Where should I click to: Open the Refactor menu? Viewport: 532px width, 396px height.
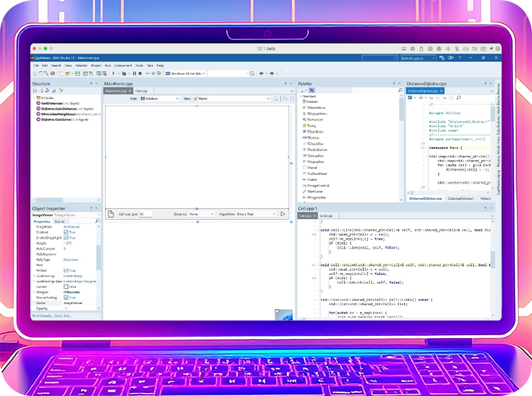pos(81,65)
